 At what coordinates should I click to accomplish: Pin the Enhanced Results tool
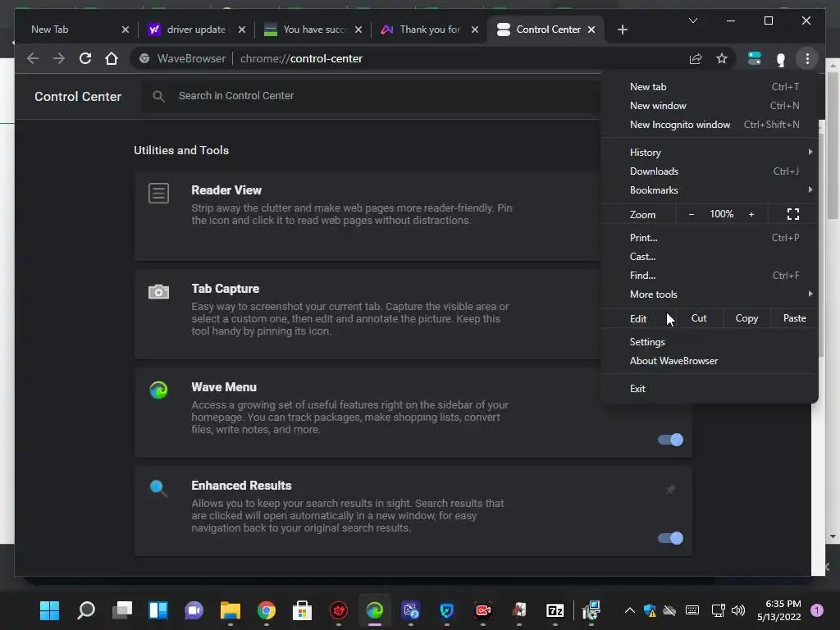pyautogui.click(x=670, y=489)
